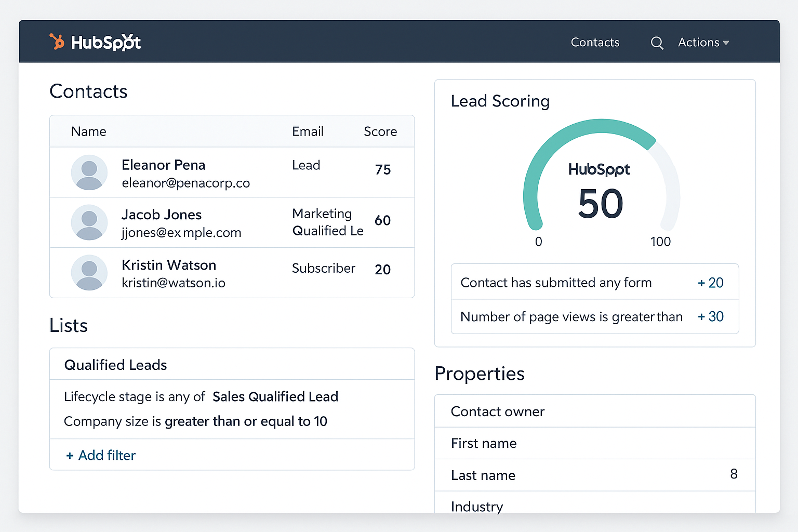
Task: Select email eleanor@penacorp.co
Action: click(x=185, y=183)
